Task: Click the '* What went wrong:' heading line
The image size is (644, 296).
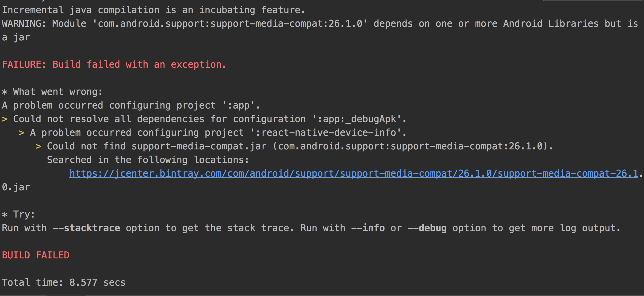Action: click(52, 92)
